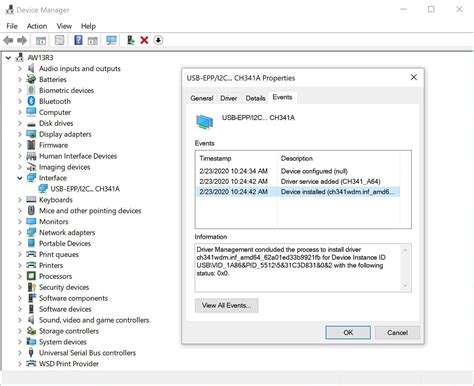Click the Properties sheet toolbar icon
This screenshot has height=386, width=474.
pyautogui.click(x=59, y=40)
